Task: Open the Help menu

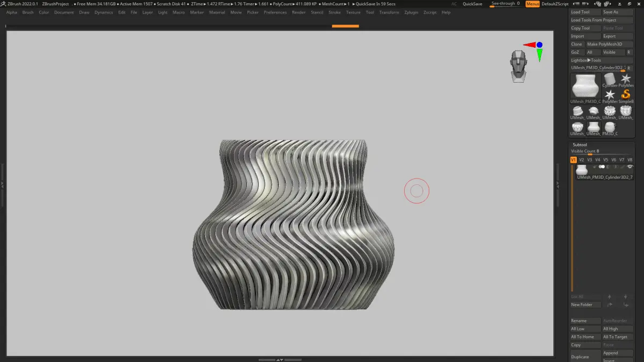Action: 446,12
